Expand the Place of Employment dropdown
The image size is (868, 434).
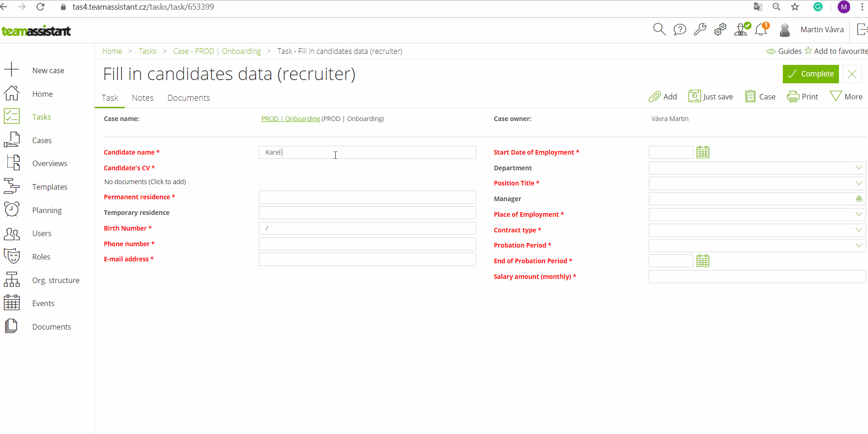(x=859, y=214)
